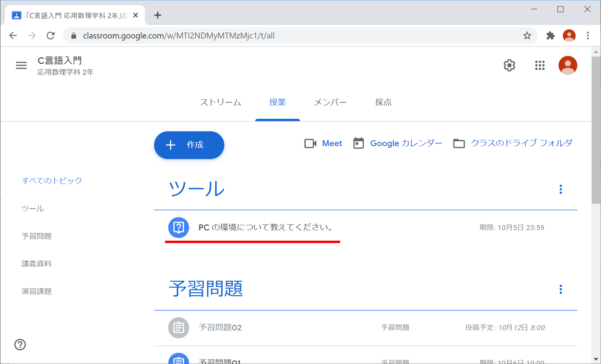Open the Google account avatar in Classroom header
The height and width of the screenshot is (364, 601).
tap(568, 65)
